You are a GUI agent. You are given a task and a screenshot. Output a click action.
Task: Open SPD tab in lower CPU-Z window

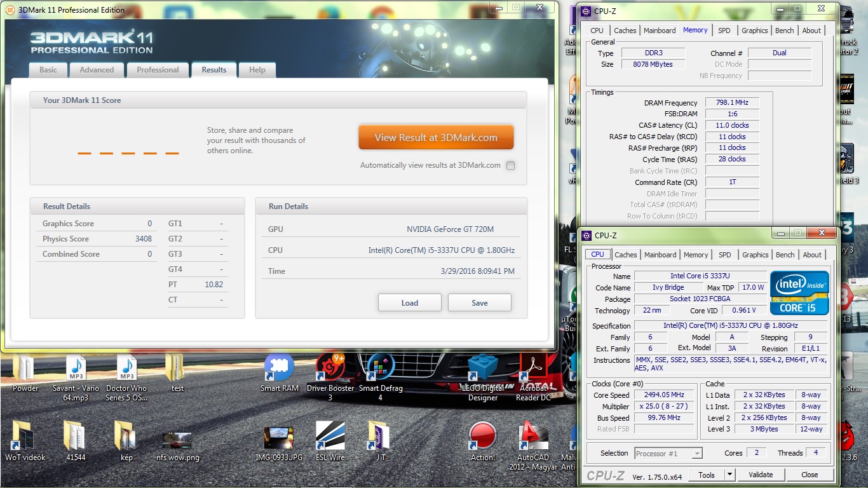(724, 255)
